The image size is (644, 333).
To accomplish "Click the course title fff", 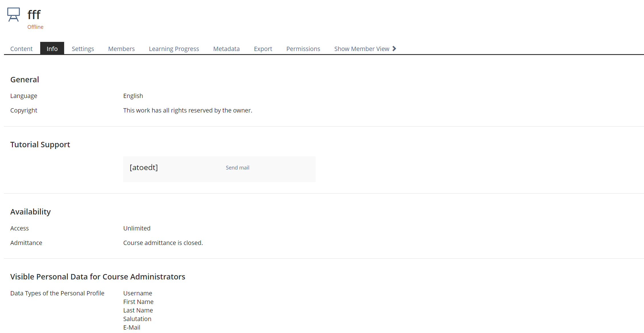I will coord(34,15).
